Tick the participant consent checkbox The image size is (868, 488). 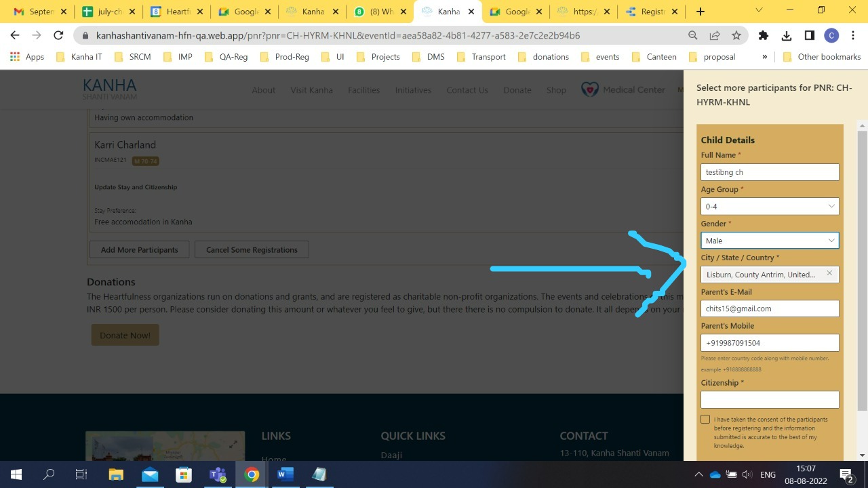click(705, 420)
